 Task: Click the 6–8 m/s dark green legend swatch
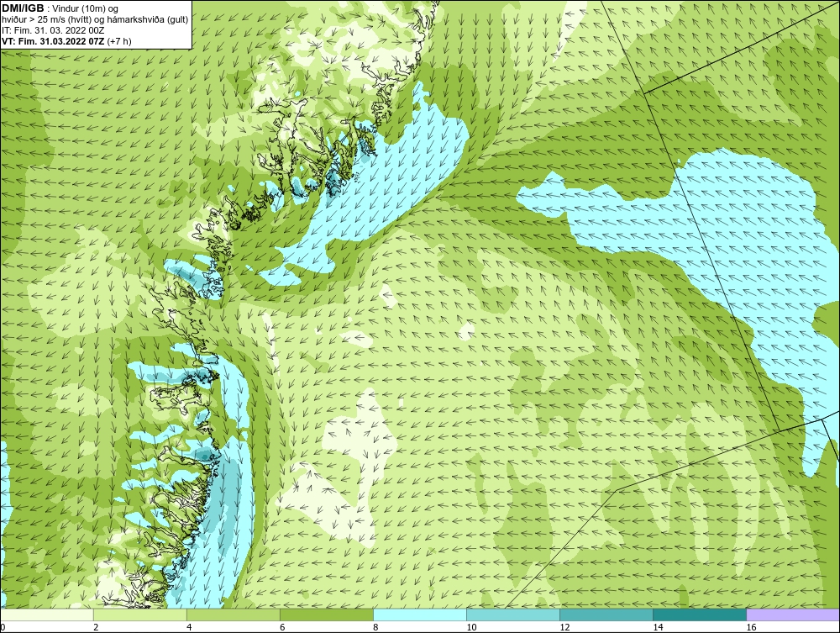coord(326,615)
